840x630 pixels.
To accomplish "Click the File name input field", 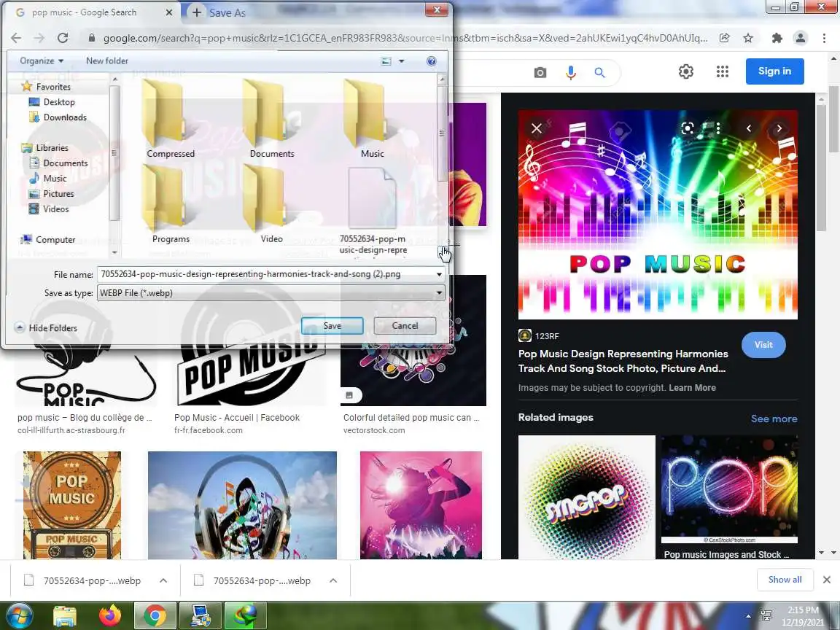I will (x=265, y=274).
